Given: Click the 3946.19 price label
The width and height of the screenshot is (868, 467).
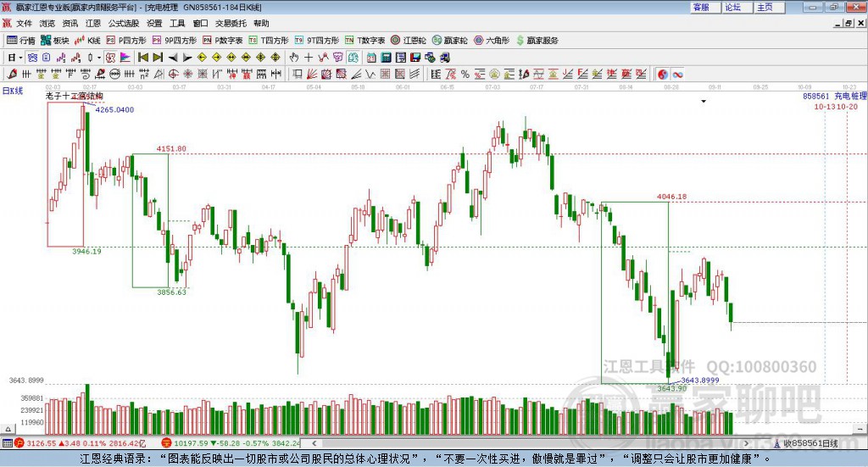Looking at the screenshot, I should tap(87, 251).
